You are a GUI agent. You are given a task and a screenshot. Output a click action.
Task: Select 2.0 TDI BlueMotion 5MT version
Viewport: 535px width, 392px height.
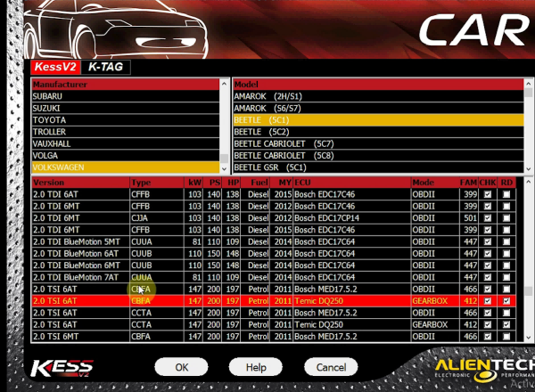[274, 241]
